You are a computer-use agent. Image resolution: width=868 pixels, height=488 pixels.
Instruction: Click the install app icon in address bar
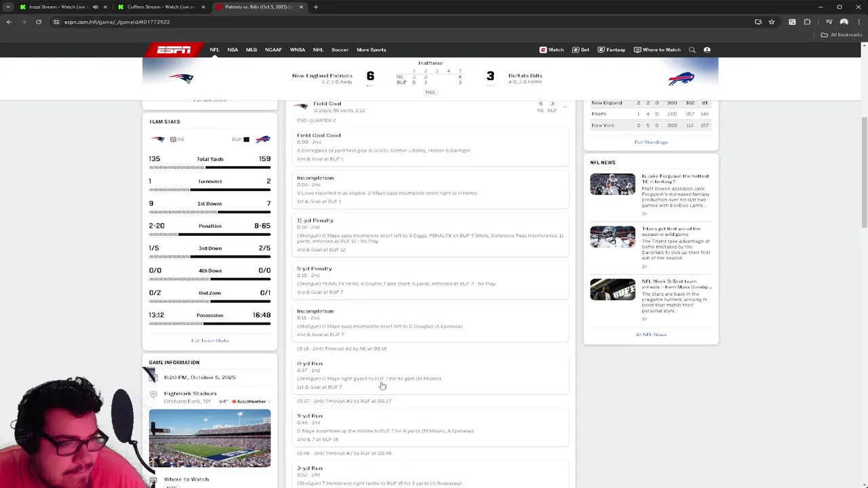[758, 22]
